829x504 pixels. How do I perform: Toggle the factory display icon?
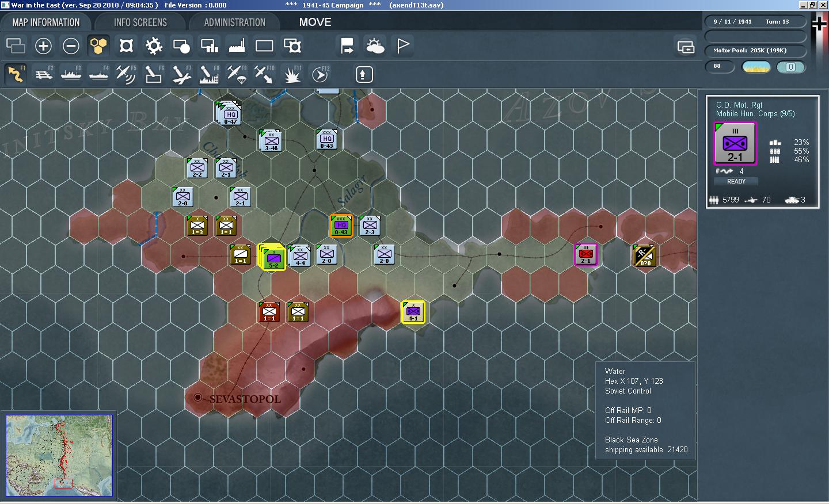(x=237, y=46)
